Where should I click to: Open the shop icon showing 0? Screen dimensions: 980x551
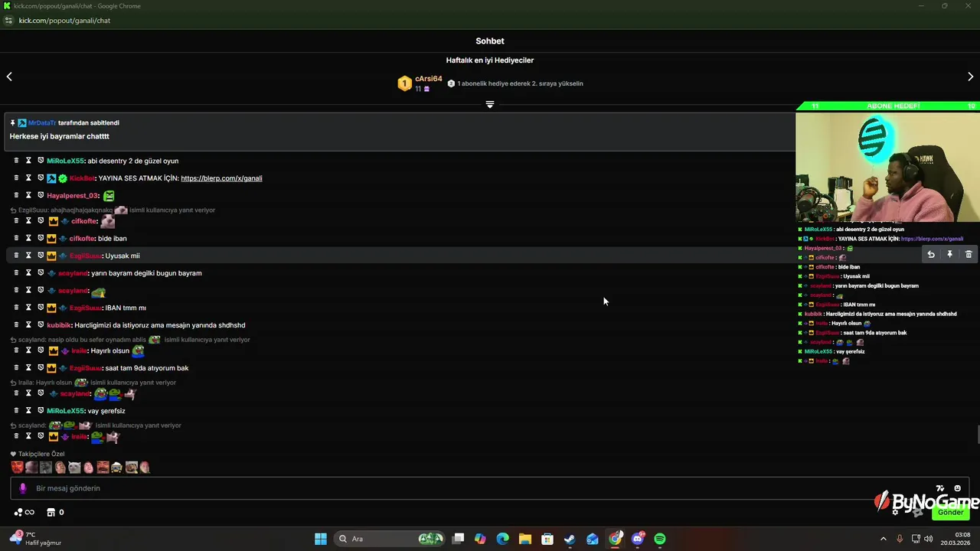click(x=55, y=512)
